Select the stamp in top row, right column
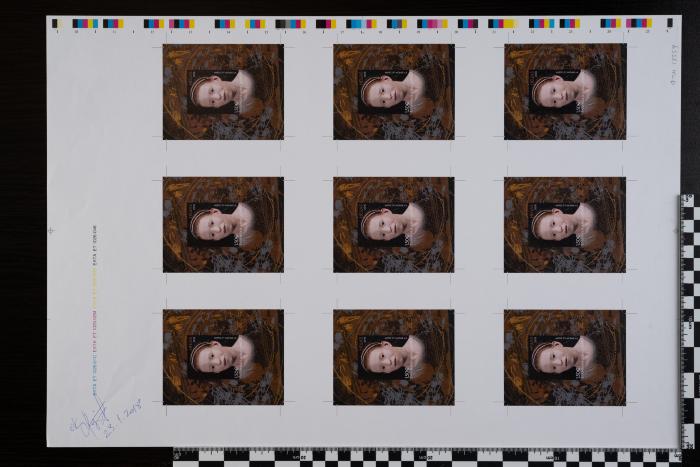 point(565,92)
